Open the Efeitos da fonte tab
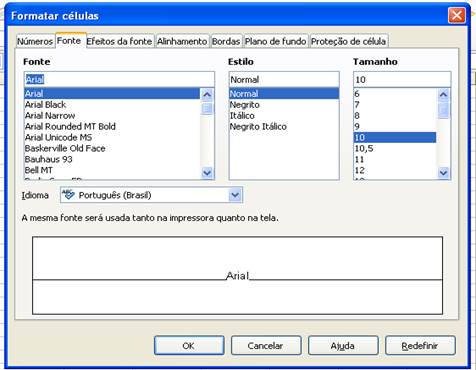Image resolution: width=476 pixels, height=370 pixels. tap(119, 41)
